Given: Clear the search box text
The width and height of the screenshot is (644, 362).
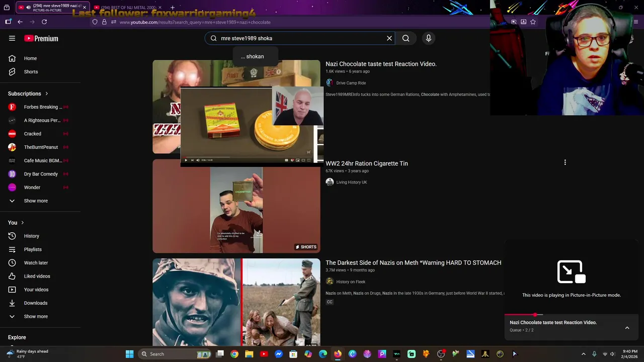Looking at the screenshot, I should [389, 38].
